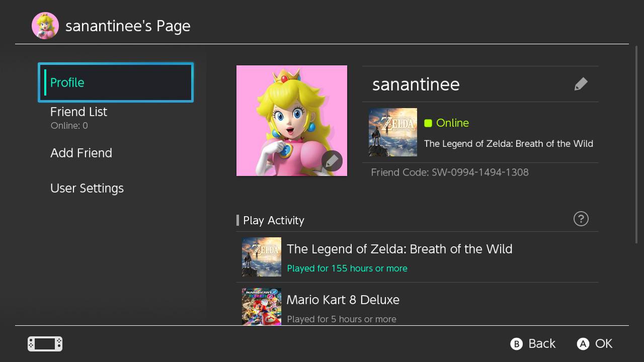Click the OK label

click(604, 344)
